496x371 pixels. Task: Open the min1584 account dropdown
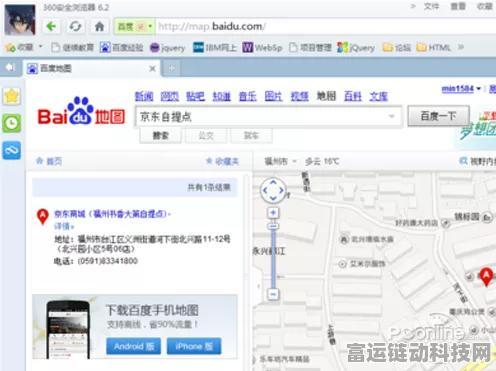pos(461,89)
